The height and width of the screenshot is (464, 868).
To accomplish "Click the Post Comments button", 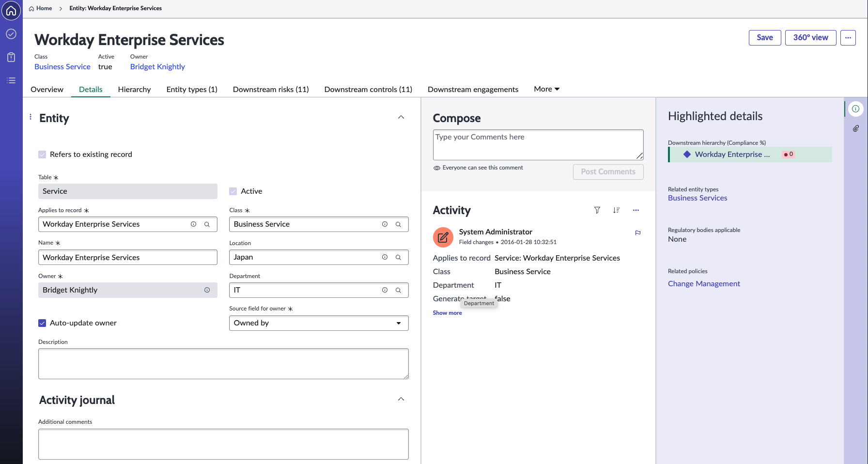I will pyautogui.click(x=608, y=172).
